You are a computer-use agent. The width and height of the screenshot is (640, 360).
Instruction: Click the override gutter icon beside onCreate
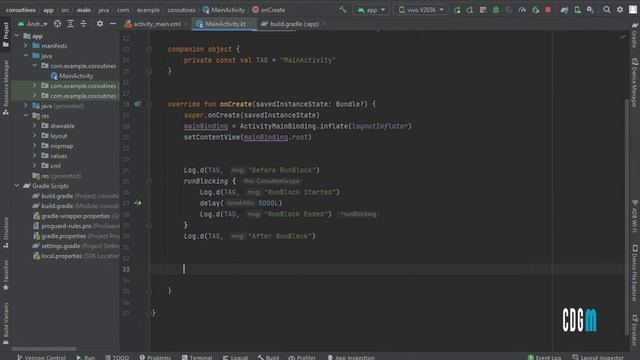tap(138, 104)
